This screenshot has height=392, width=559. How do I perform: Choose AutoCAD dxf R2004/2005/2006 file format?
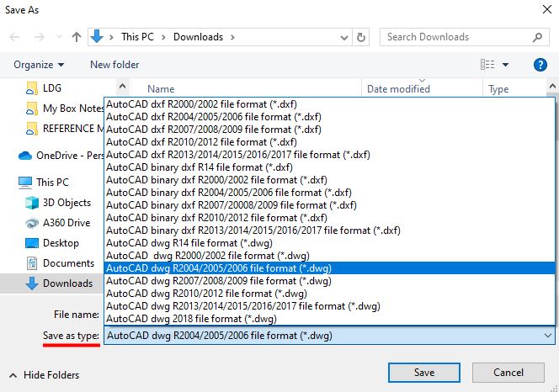(x=329, y=117)
